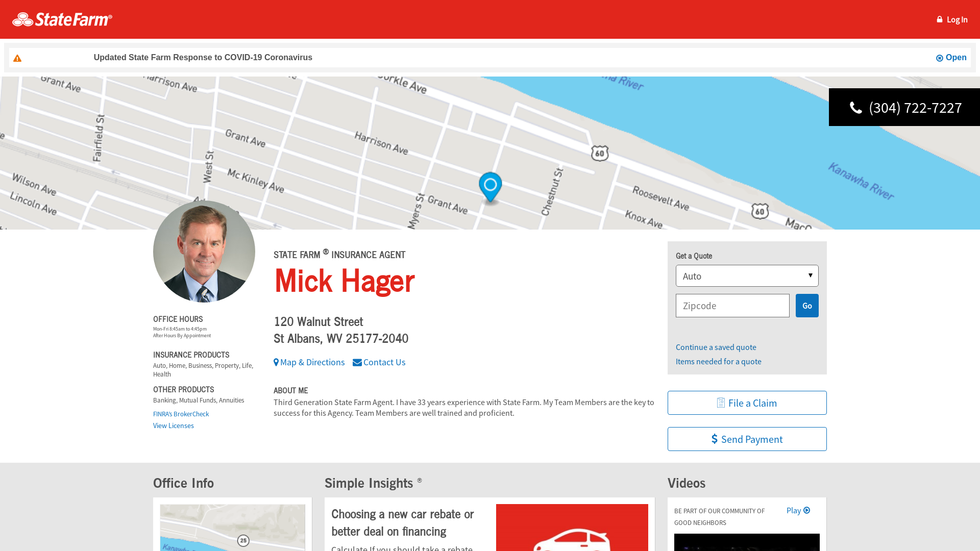Click the State Farm logo

pos(62,19)
